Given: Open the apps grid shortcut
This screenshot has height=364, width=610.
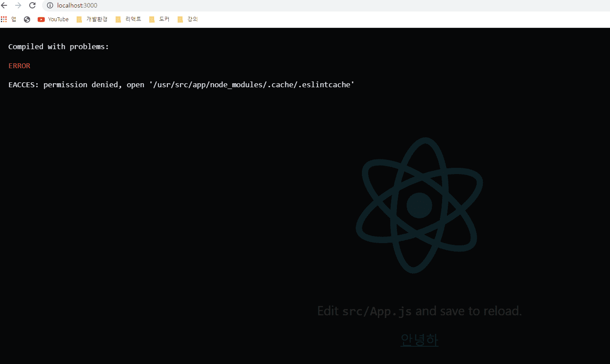Looking at the screenshot, I should coord(9,19).
